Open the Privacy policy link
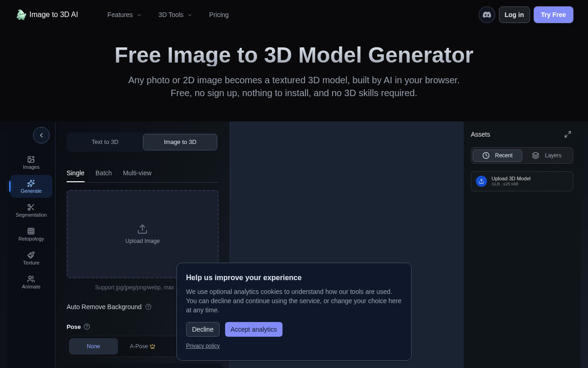Screen dimensions: 588x368 pyautogui.click(x=203, y=346)
